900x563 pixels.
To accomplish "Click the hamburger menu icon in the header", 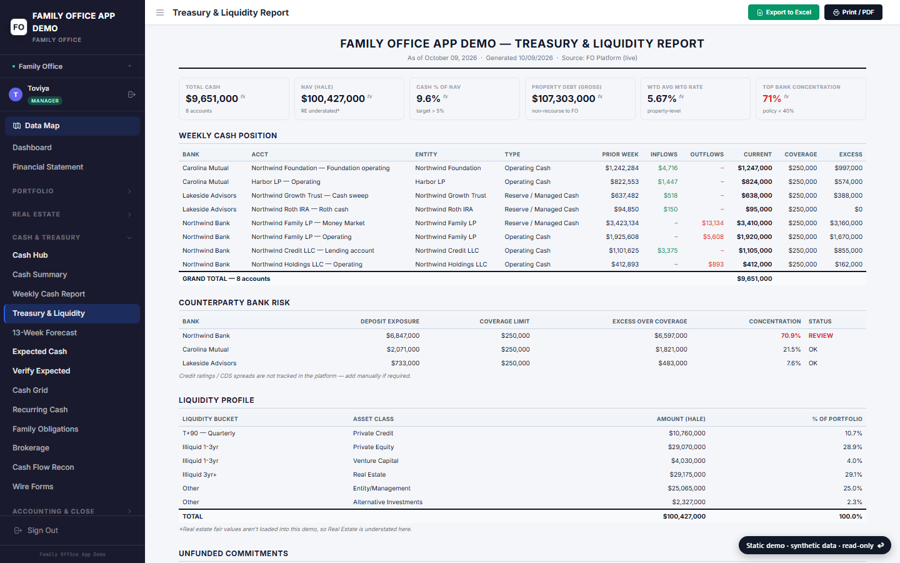I will coord(160,13).
